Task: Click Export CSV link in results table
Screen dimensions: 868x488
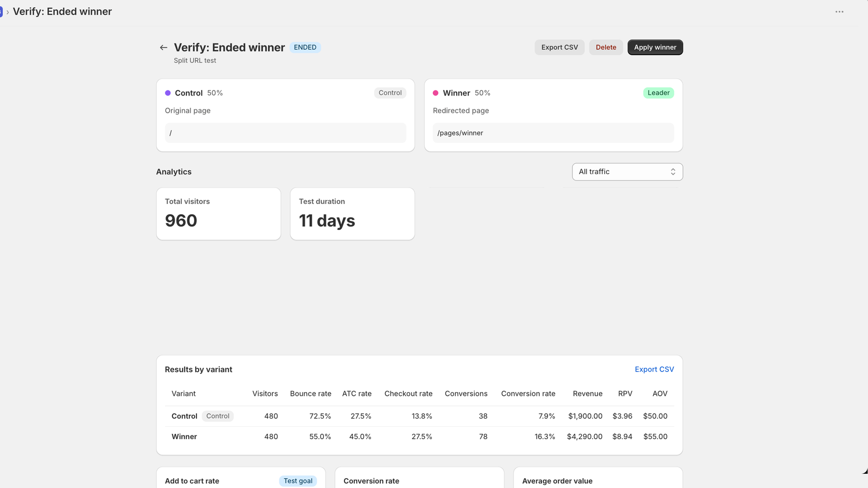Action: pyautogui.click(x=654, y=369)
